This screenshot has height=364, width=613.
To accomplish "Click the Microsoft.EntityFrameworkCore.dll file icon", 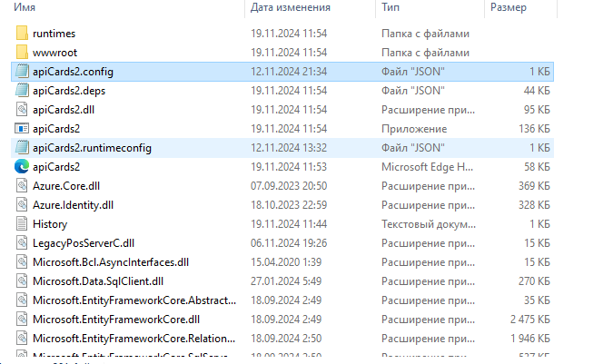I will 22,320.
